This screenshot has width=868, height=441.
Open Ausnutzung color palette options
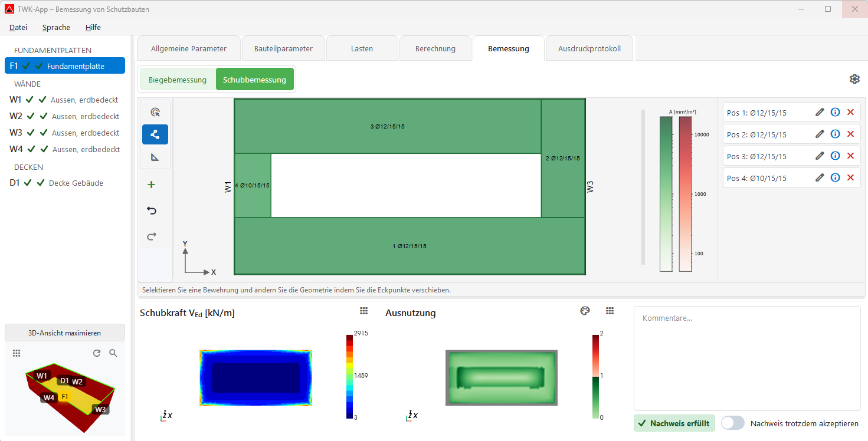click(585, 311)
